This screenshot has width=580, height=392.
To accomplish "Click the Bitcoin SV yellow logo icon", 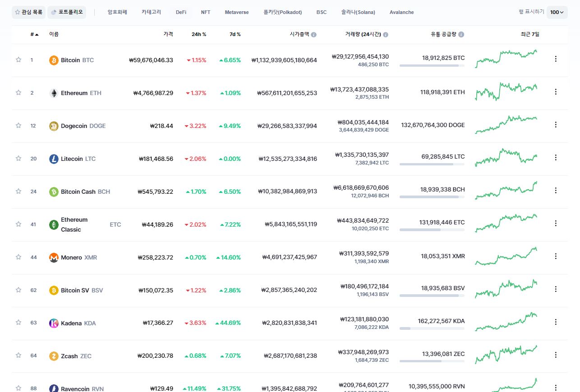I will coord(54,290).
